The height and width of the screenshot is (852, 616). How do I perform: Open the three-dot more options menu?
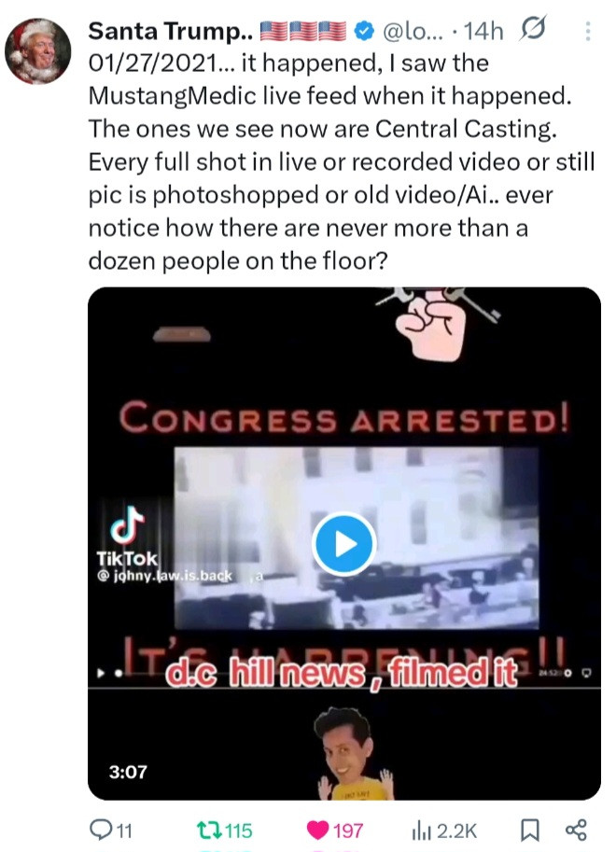pos(588,32)
